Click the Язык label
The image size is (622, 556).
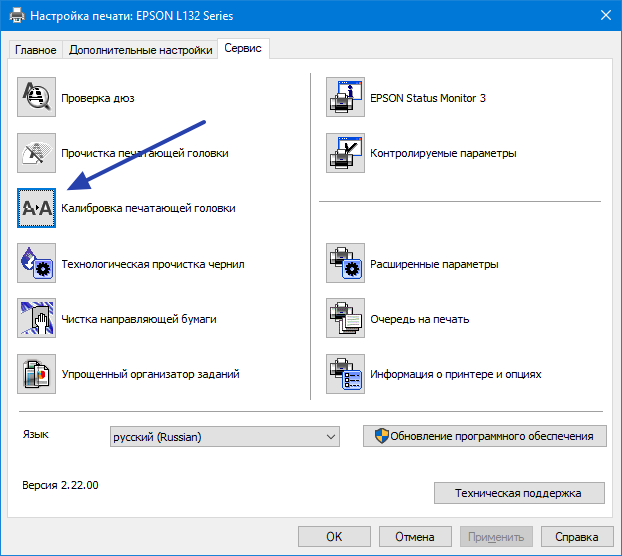click(x=35, y=435)
